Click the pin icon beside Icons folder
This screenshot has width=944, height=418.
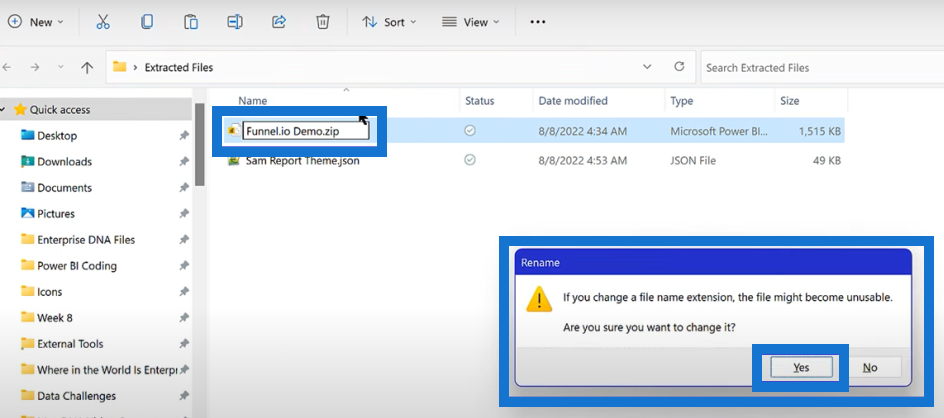[x=184, y=292]
